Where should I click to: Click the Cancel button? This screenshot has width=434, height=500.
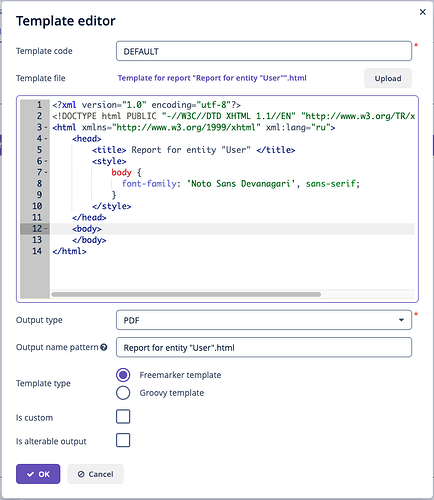(x=96, y=474)
